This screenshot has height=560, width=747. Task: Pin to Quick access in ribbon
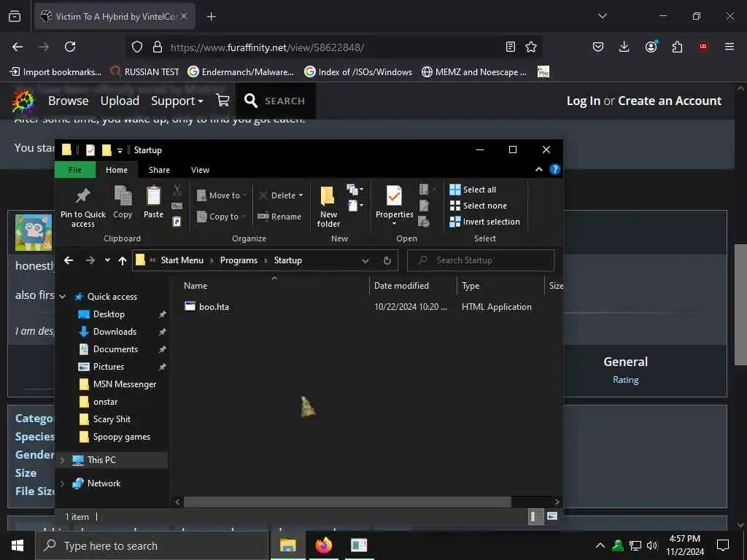pyautogui.click(x=83, y=206)
